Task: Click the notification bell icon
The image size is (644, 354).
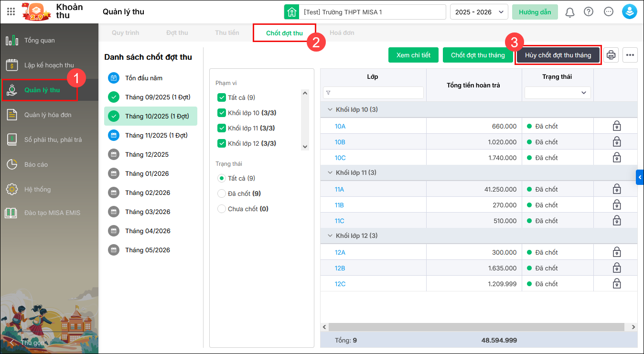Action: click(569, 12)
